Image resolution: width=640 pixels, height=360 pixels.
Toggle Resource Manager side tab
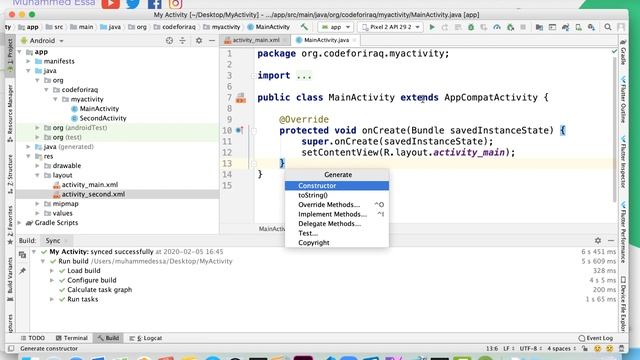[10, 113]
